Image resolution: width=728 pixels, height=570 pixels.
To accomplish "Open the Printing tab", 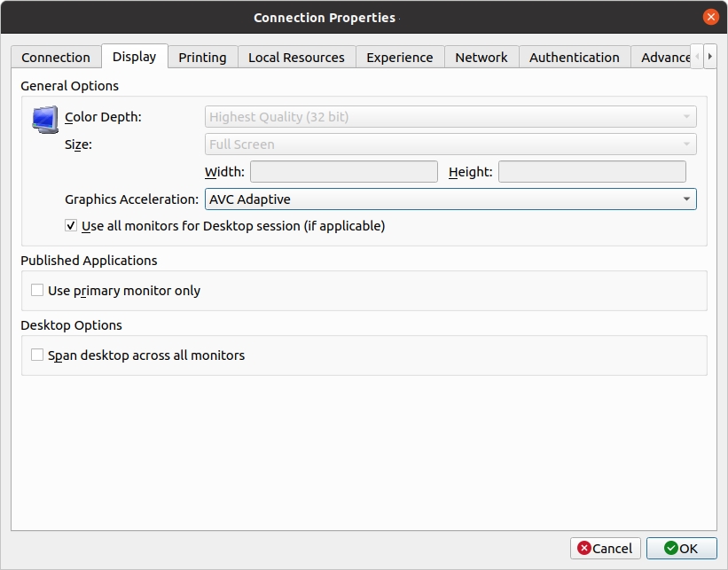I will coord(202,58).
